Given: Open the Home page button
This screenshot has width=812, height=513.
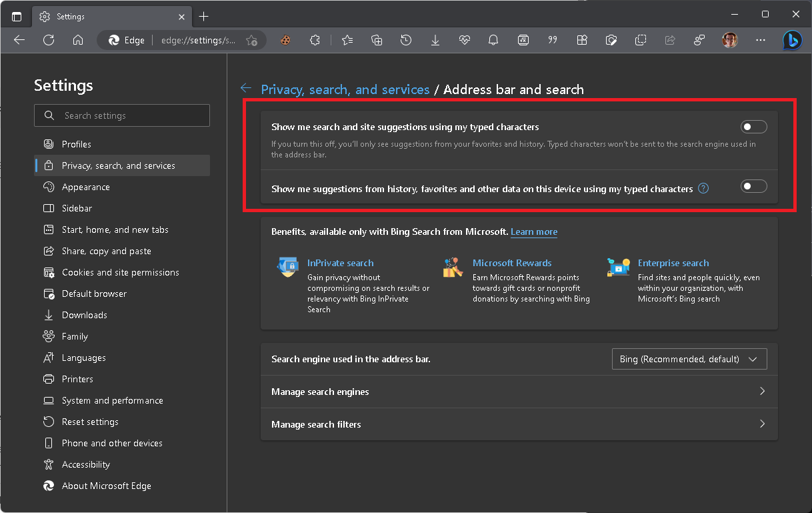Looking at the screenshot, I should click(x=78, y=40).
